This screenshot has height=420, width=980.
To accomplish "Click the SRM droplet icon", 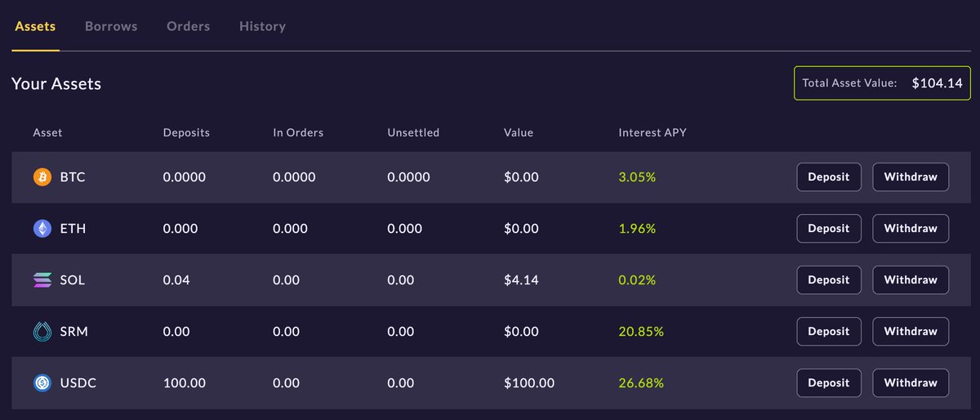I will pyautogui.click(x=42, y=331).
